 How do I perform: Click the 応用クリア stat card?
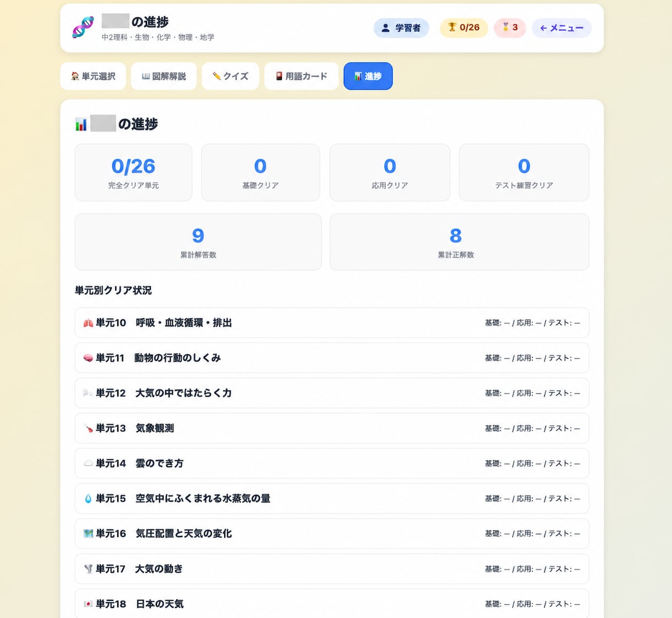tap(390, 172)
